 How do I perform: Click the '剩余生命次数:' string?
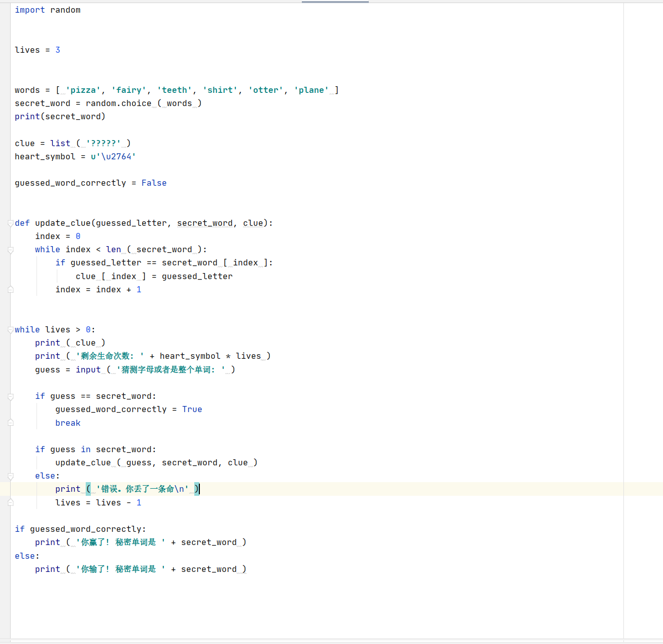tap(110, 356)
